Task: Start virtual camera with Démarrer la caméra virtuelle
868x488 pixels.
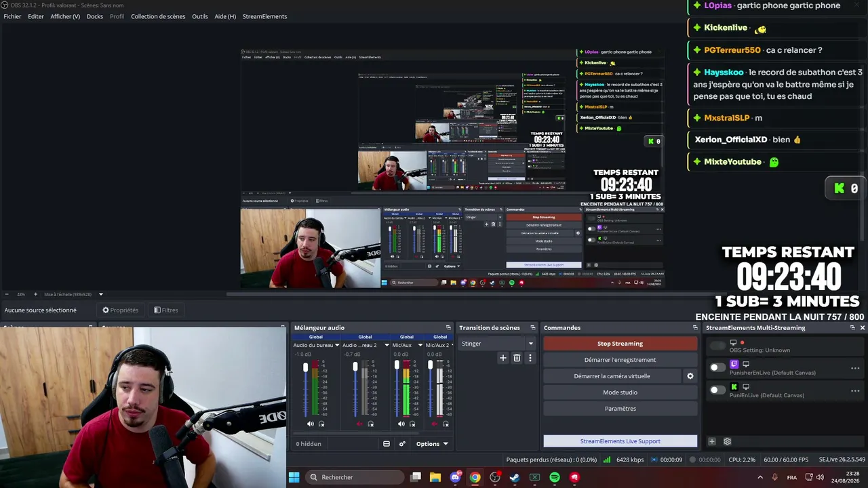Action: pyautogui.click(x=612, y=376)
